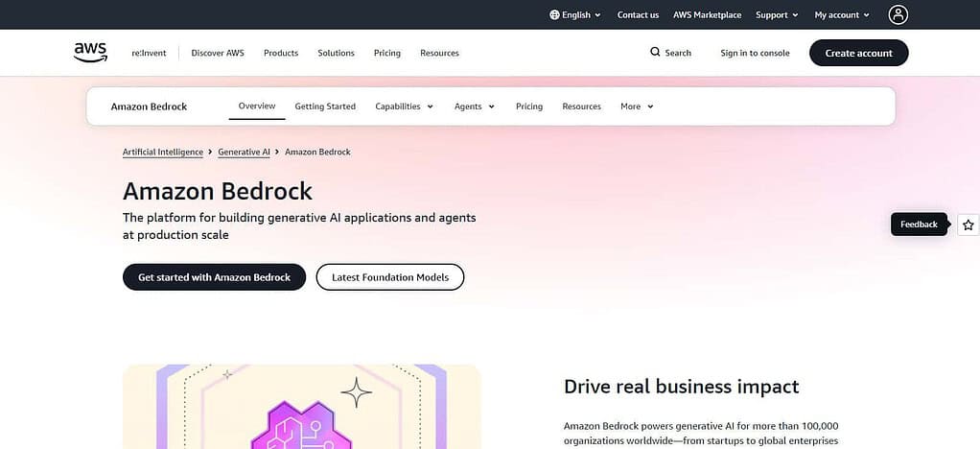Open re:Invent in the top navigation

[149, 53]
